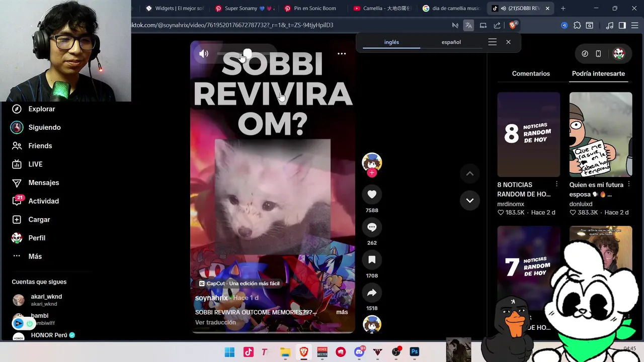Open Explorar in the TikTok sidebar
The image size is (644, 362).
tap(33, 109)
